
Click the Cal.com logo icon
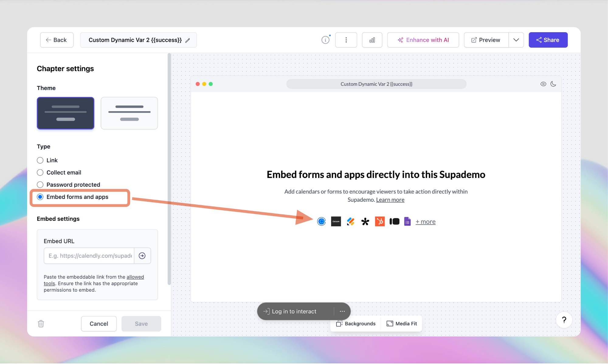pyautogui.click(x=336, y=221)
